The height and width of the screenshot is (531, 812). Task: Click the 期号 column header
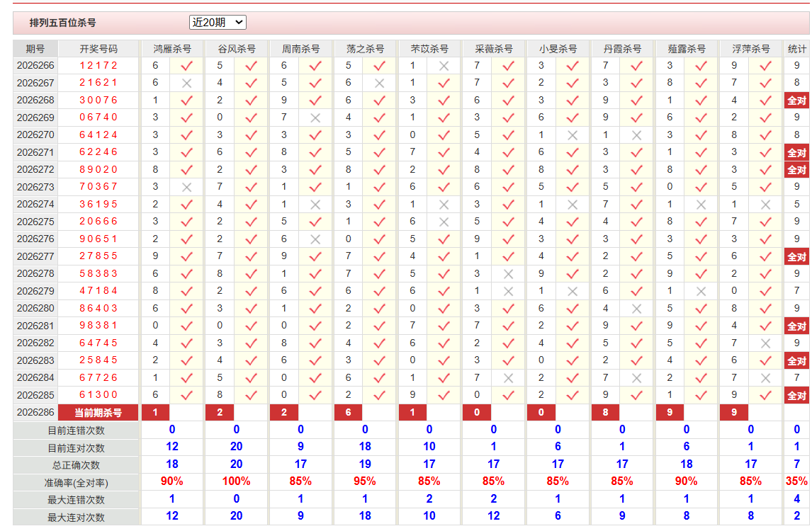pos(35,49)
